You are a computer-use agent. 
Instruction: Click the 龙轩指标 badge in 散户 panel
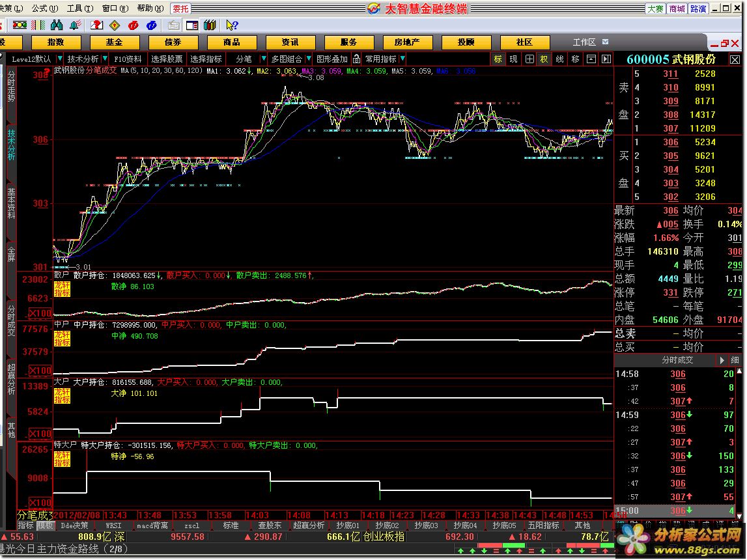[62, 288]
